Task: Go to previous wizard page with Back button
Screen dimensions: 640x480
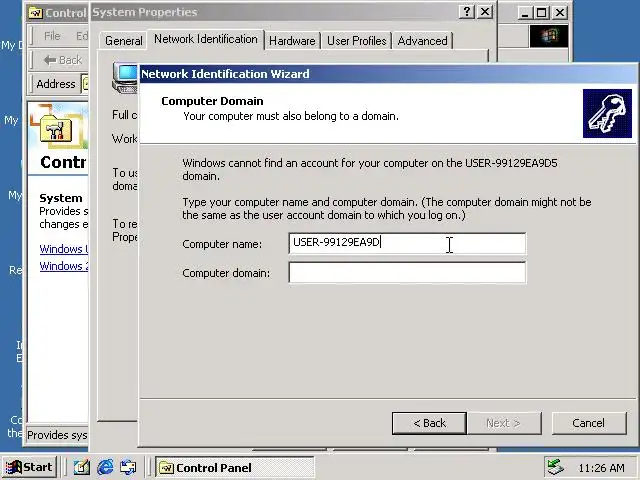Action: point(429,423)
